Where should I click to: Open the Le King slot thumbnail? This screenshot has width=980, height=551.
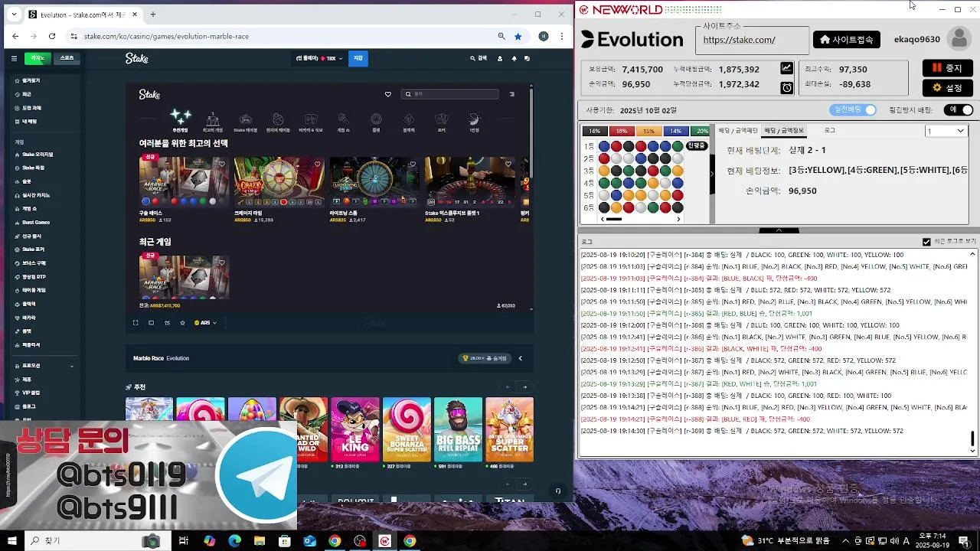pyautogui.click(x=354, y=429)
